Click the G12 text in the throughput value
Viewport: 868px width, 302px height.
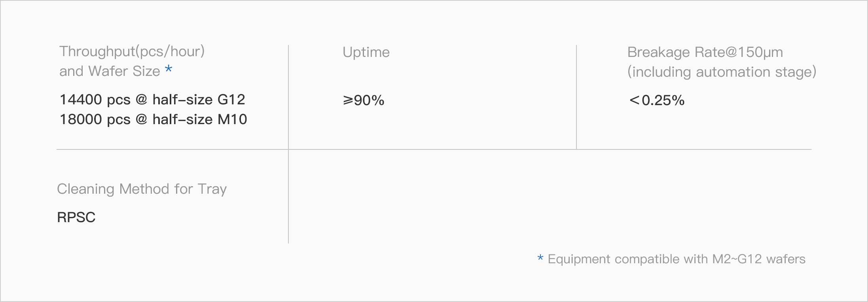[x=231, y=100]
